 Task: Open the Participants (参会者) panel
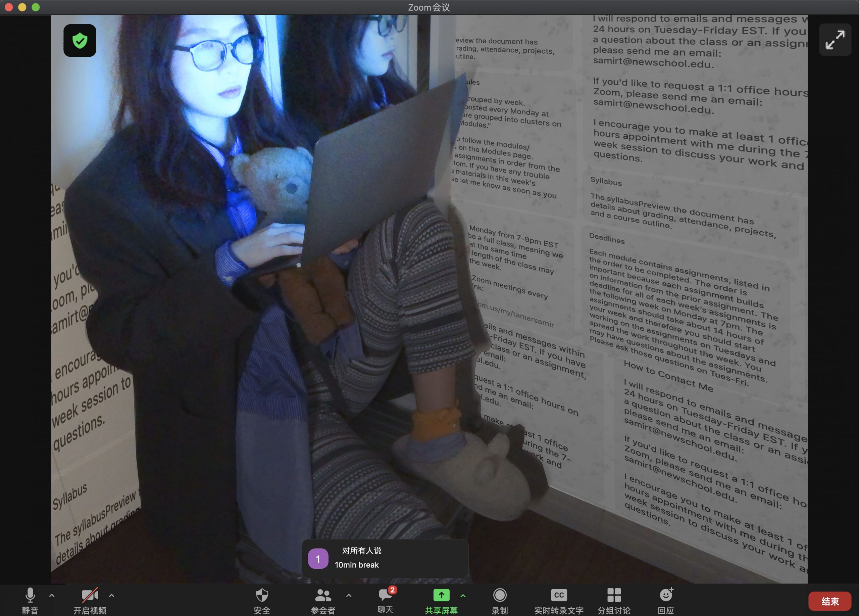pos(323,596)
